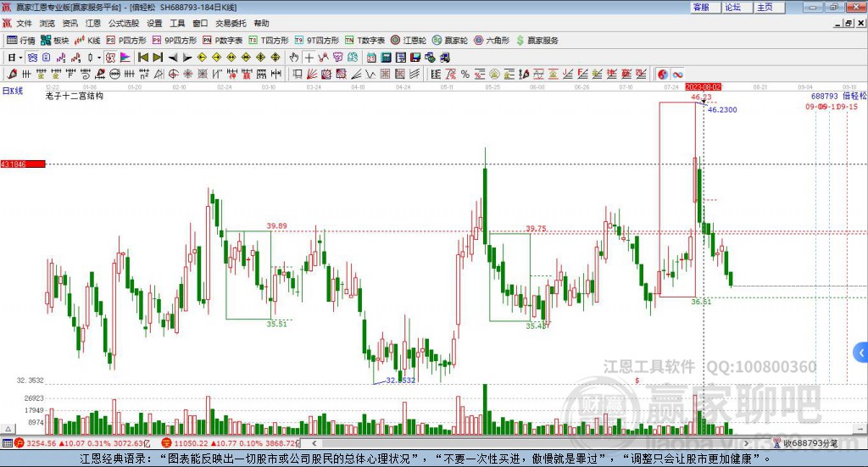Select the Gann fan lines tool
The width and height of the screenshot is (868, 467).
click(x=312, y=74)
